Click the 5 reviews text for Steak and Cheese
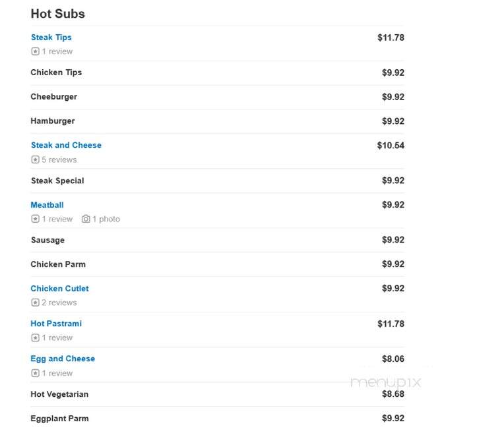Screen dimensions: 504x437 (59, 160)
